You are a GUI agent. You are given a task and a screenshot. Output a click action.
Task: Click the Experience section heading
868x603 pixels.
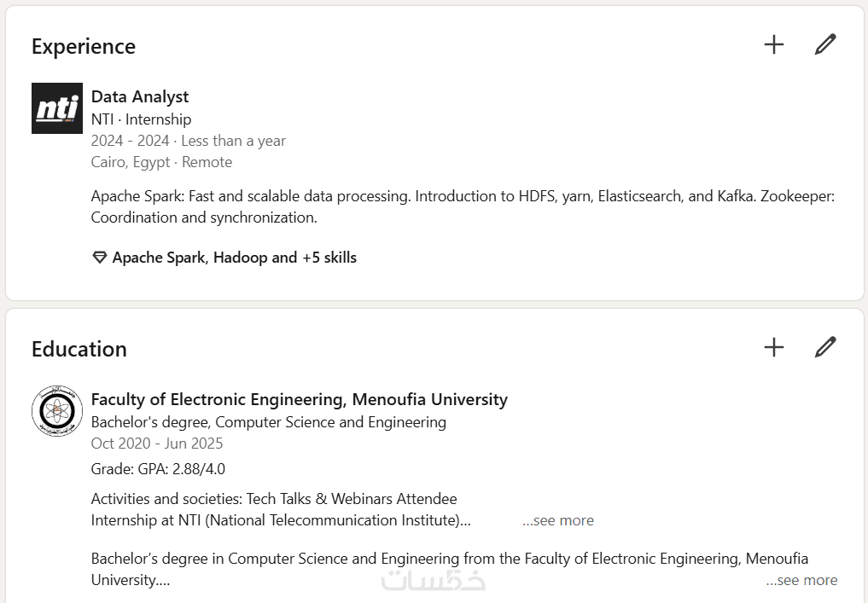click(x=84, y=46)
